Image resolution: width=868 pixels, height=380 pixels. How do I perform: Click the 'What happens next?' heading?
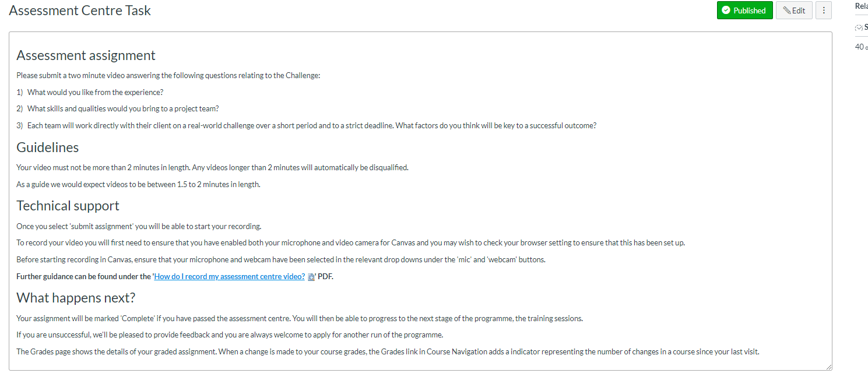pos(76,298)
